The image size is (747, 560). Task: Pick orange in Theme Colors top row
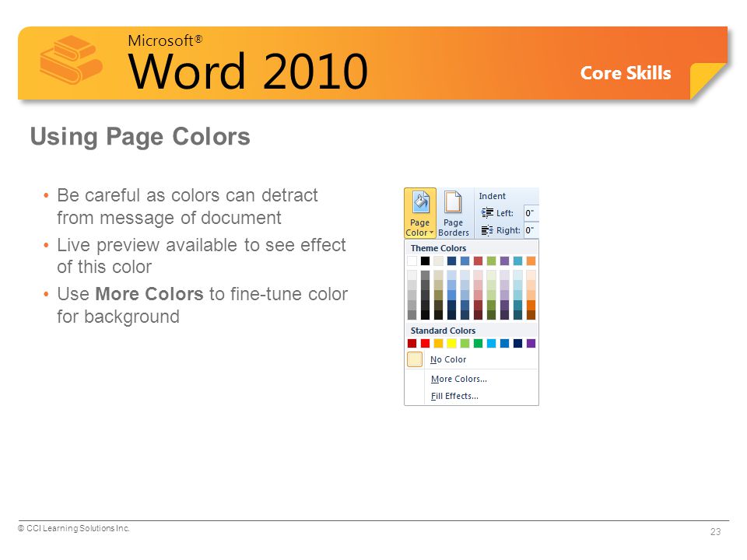point(531,261)
